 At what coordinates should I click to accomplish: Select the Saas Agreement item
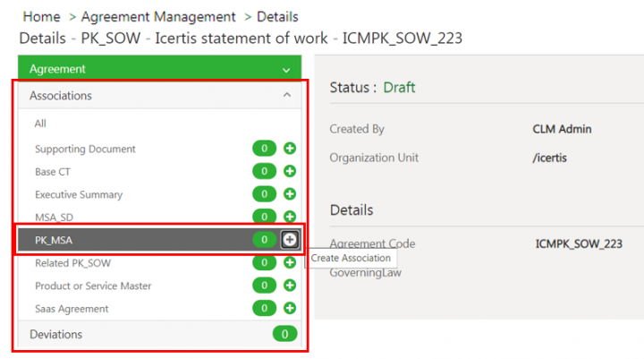(x=72, y=309)
